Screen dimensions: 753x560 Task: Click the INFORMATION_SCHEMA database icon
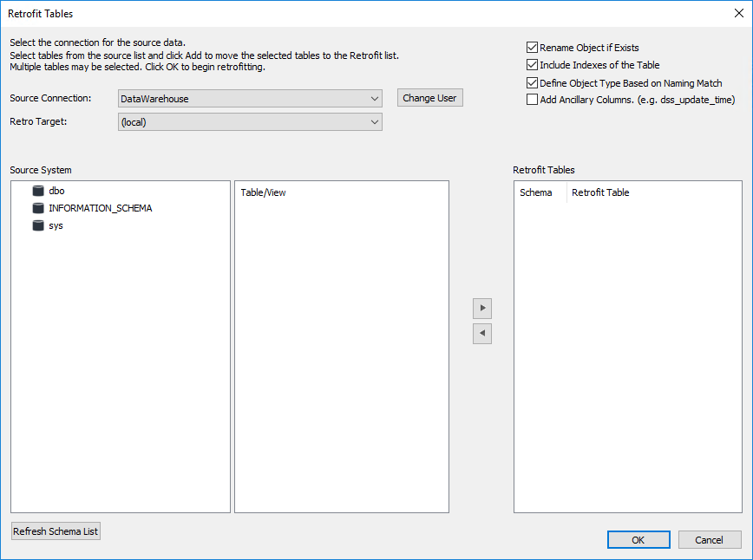[x=37, y=208]
